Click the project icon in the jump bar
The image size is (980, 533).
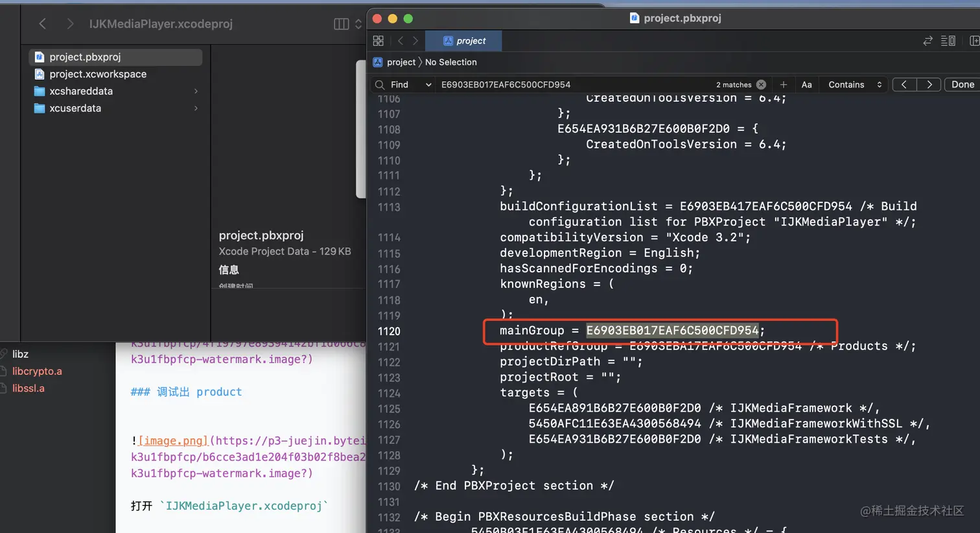378,62
